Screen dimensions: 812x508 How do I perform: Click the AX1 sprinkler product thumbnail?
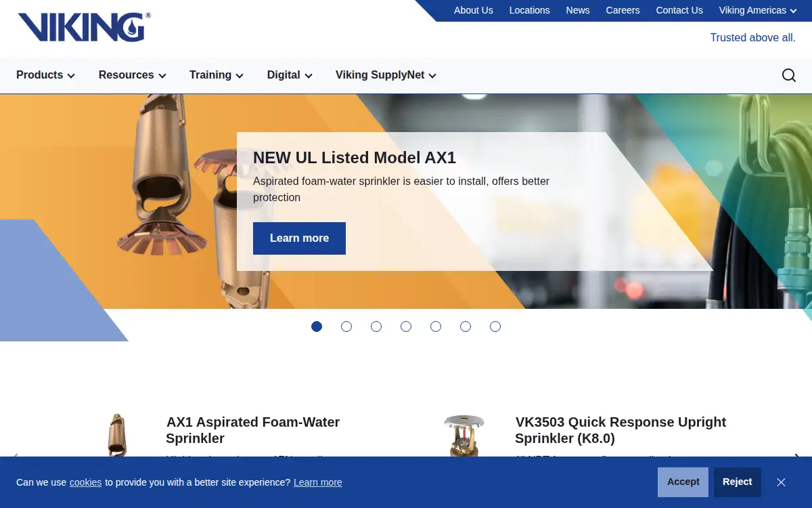[x=117, y=435]
